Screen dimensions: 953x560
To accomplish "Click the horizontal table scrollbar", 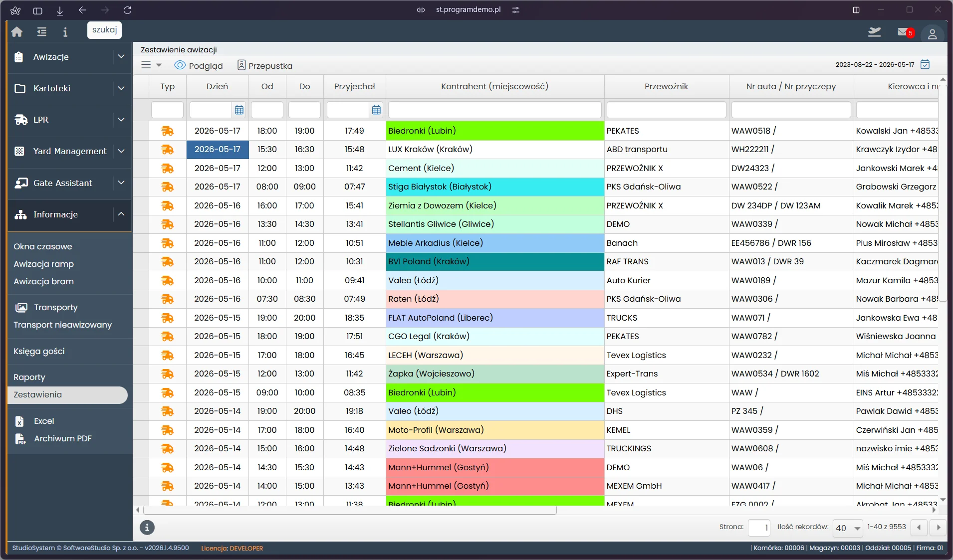I will 350,510.
